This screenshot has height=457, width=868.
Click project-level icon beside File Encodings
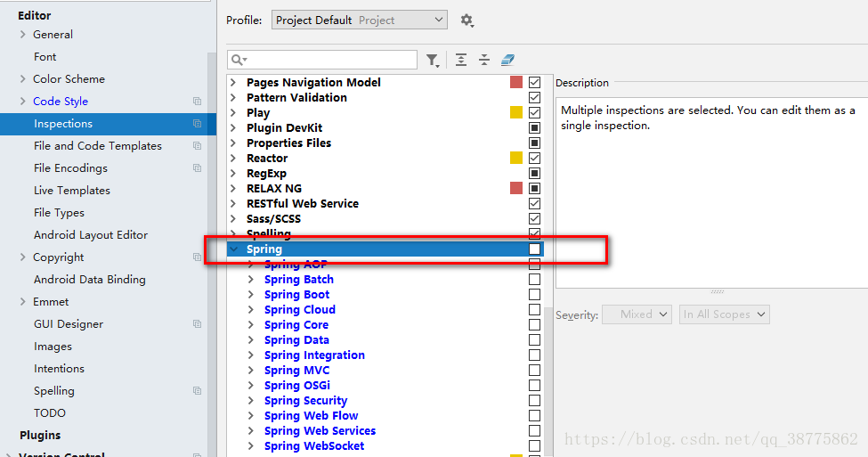tap(197, 167)
